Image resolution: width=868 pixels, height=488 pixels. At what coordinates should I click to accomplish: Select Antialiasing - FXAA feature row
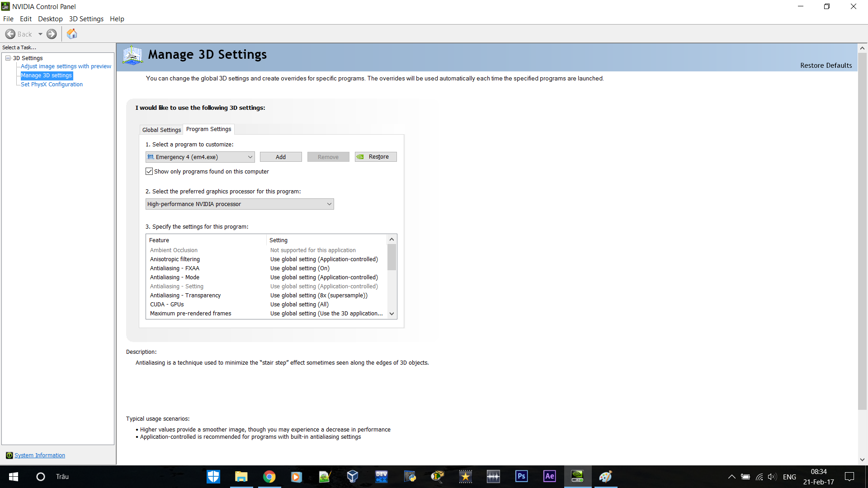point(266,268)
